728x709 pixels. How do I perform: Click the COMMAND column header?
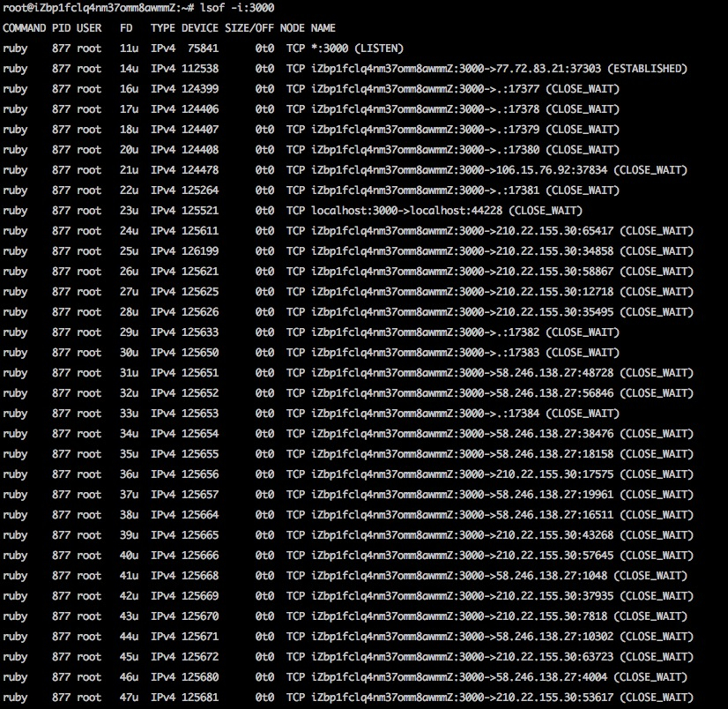pyautogui.click(x=24, y=28)
